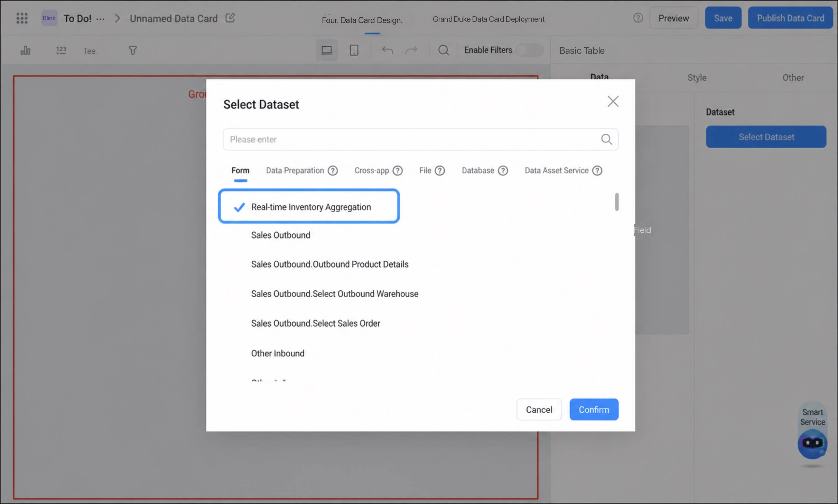The width and height of the screenshot is (838, 504).
Task: Click the dataset list scrollbar thumb
Action: click(x=616, y=202)
